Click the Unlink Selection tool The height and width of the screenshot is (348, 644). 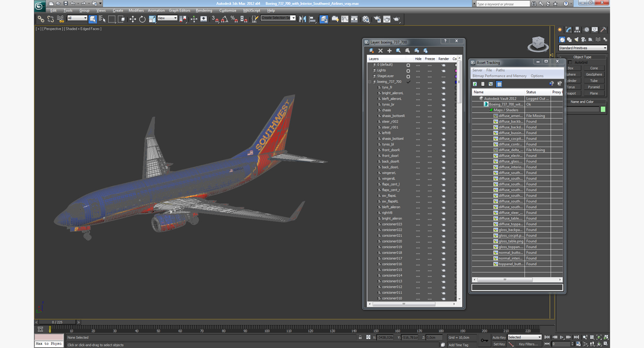pyautogui.click(x=50, y=19)
